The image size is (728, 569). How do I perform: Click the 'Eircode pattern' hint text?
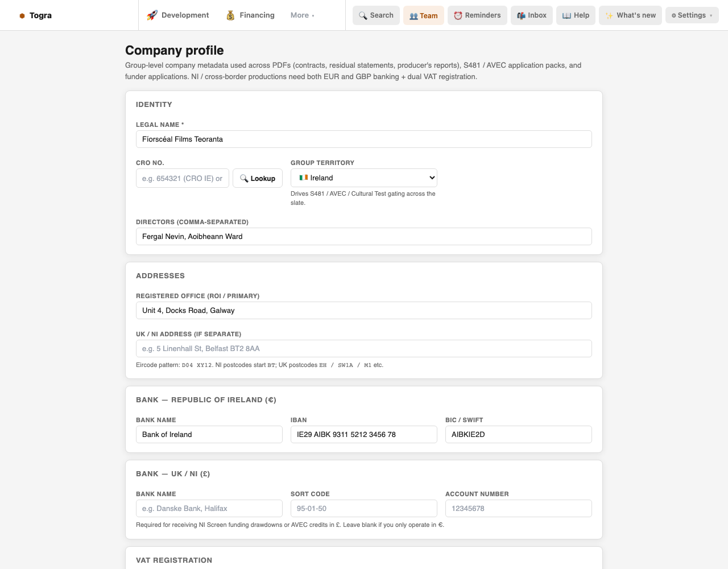point(260,365)
